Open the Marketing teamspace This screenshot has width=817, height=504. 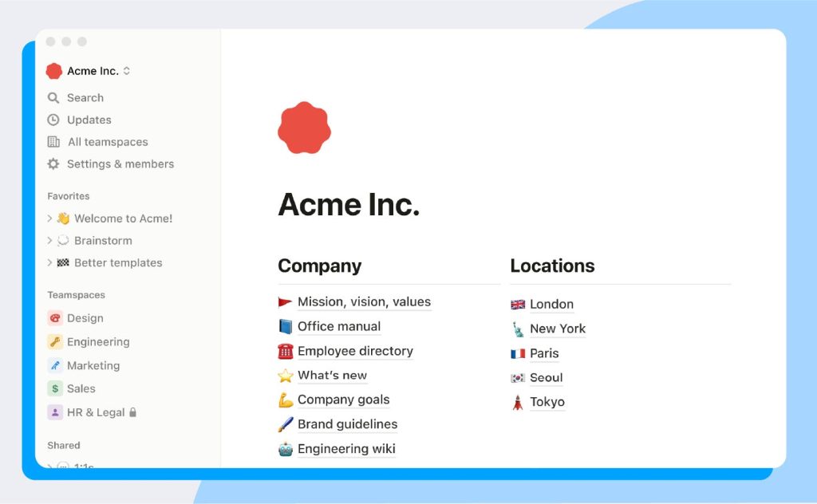(x=94, y=365)
